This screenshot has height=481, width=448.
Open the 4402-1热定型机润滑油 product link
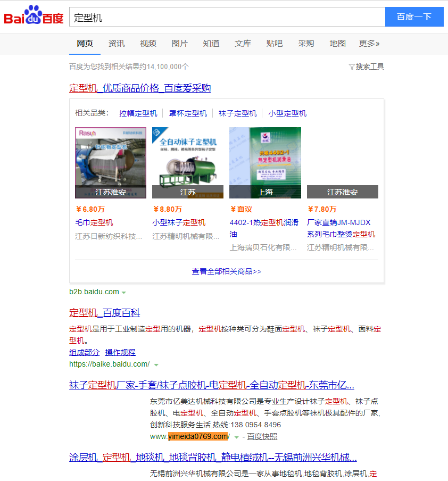click(264, 229)
